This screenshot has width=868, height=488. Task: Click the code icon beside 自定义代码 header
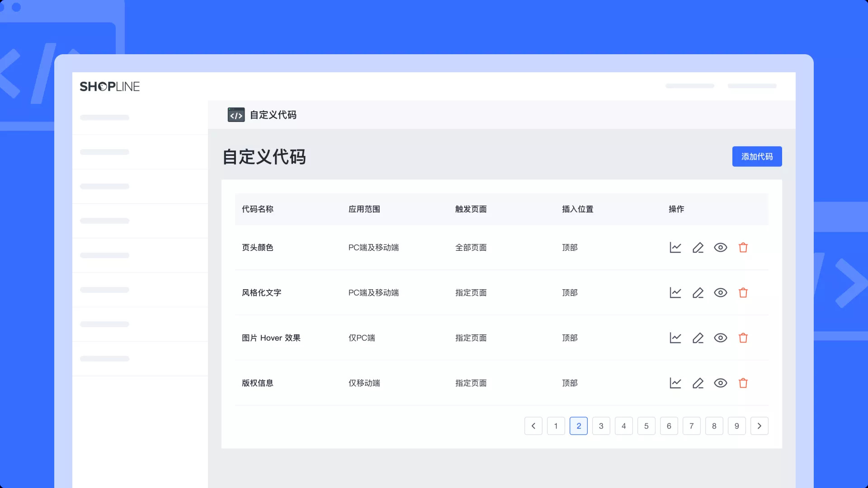[x=236, y=115]
